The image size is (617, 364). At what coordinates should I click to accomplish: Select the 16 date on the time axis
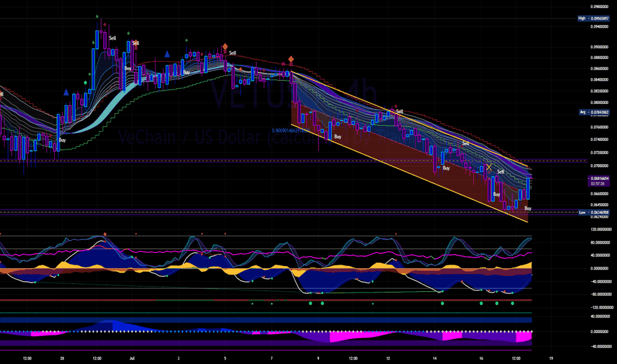click(x=481, y=359)
